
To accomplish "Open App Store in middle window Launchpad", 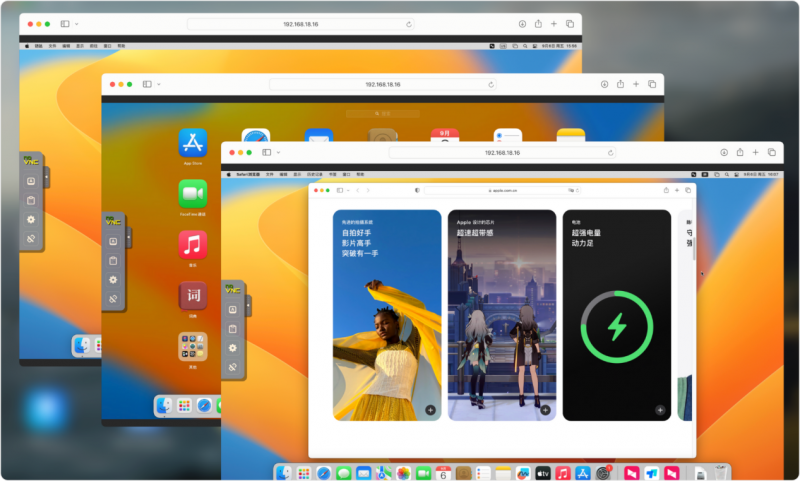I will pos(193,143).
